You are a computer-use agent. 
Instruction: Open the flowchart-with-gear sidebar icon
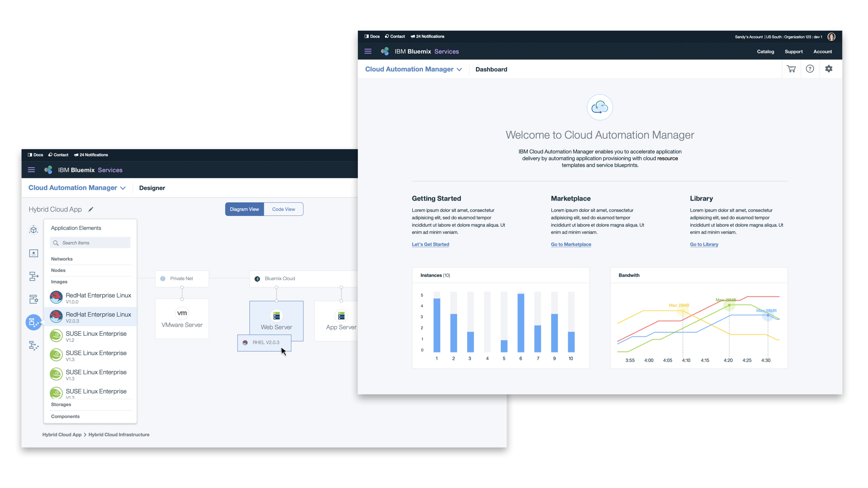point(33,299)
